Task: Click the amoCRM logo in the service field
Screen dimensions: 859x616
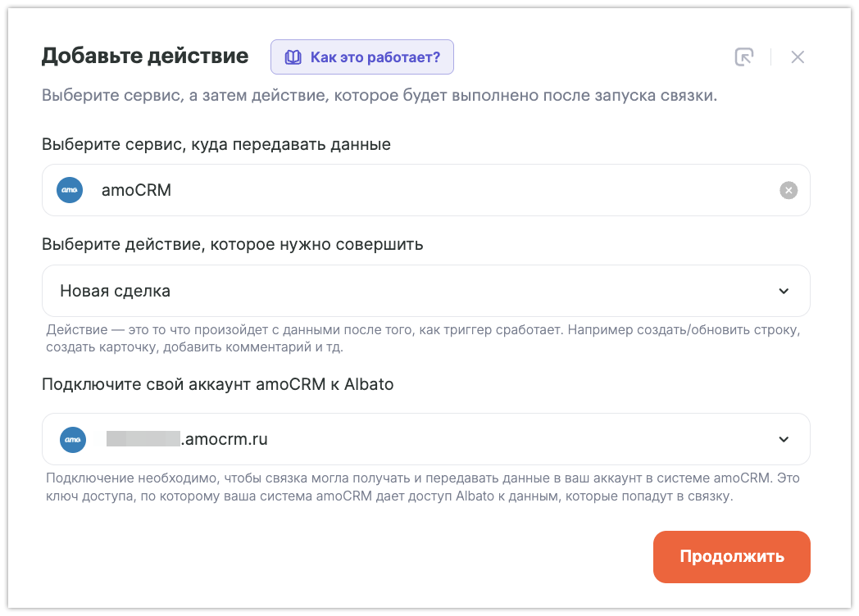Action: [70, 190]
